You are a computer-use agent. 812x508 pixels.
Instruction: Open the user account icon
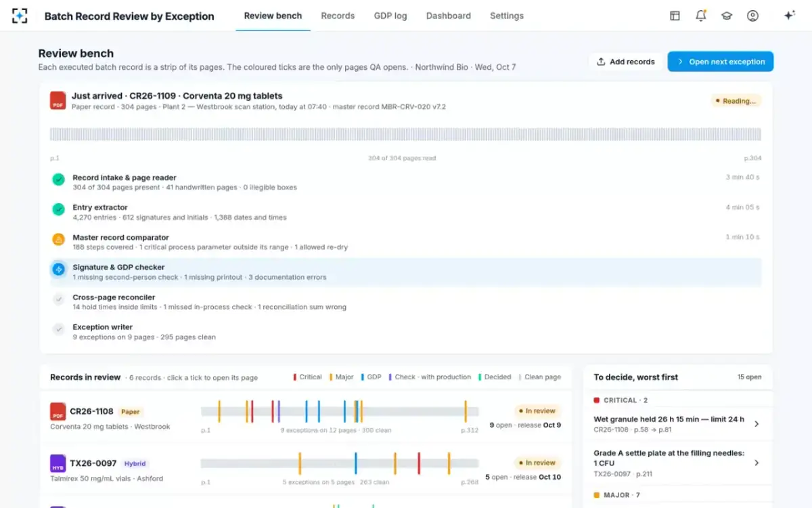tap(752, 16)
